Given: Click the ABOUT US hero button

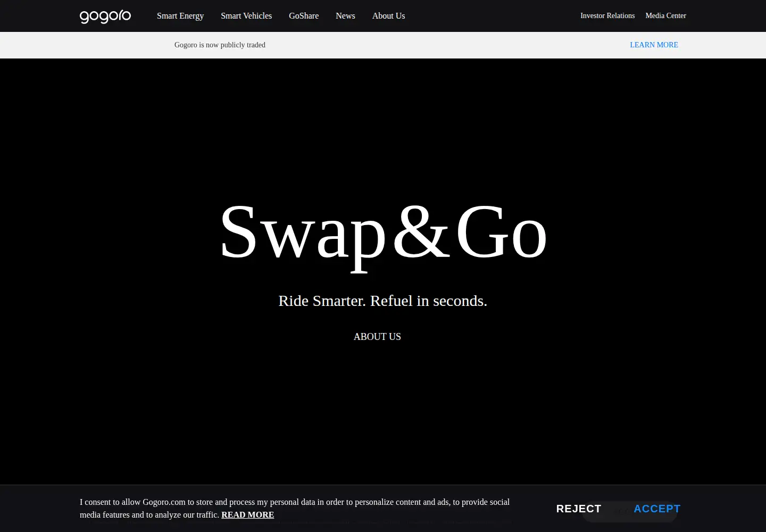Looking at the screenshot, I should click(377, 337).
